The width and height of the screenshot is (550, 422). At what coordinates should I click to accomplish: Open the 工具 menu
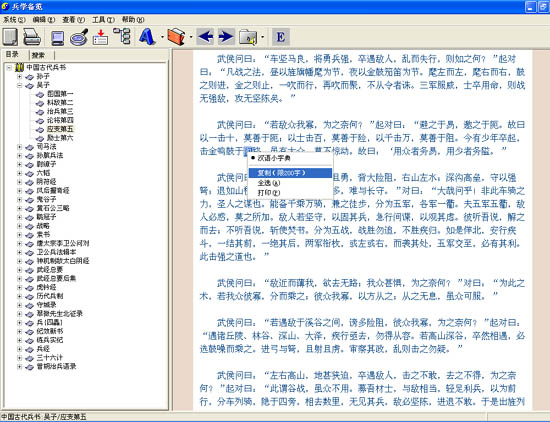point(103,20)
